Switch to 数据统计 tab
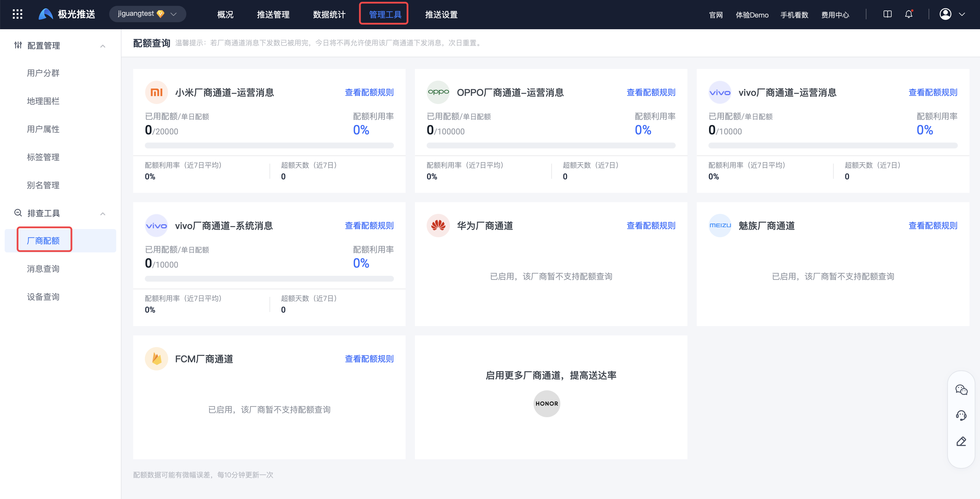The image size is (980, 499). [329, 15]
